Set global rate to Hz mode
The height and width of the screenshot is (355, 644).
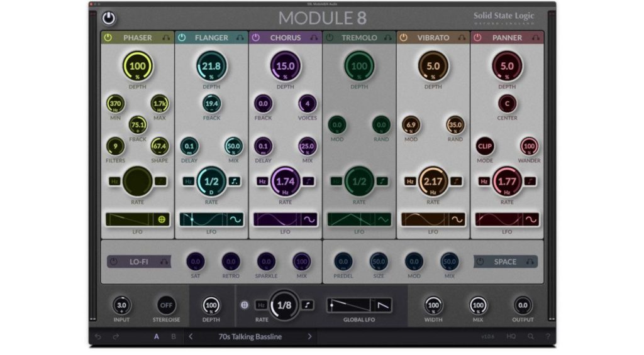tap(261, 305)
